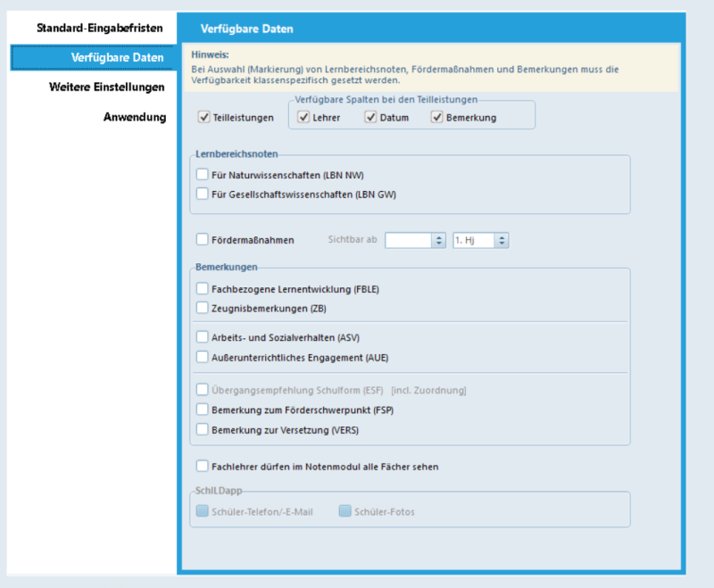Viewport: 714px width, 588px height.
Task: Switch to Weitere Einstellungen
Action: 106,87
